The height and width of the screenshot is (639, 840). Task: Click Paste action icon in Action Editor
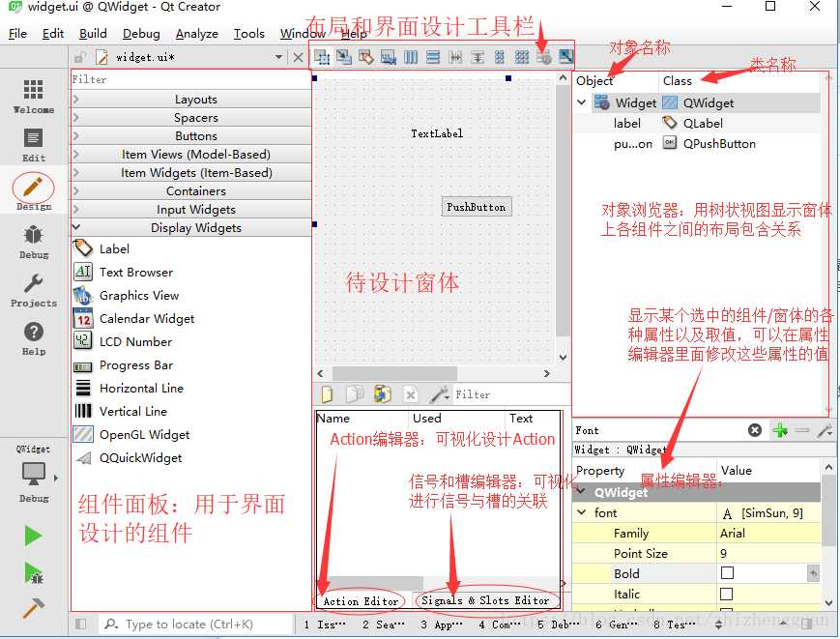click(x=383, y=394)
